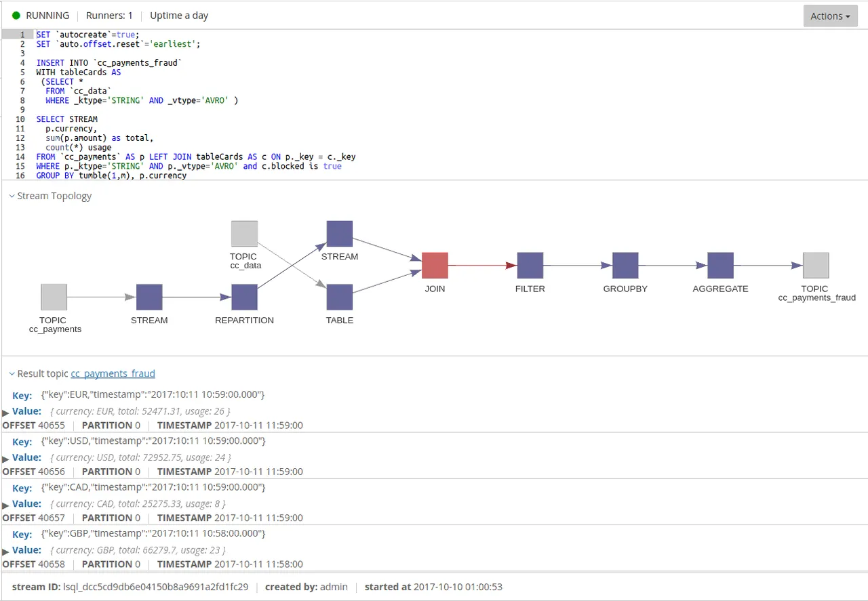The height and width of the screenshot is (601, 868).
Task: Open the cc_payments_fraud output TOPIC node
Action: (816, 265)
